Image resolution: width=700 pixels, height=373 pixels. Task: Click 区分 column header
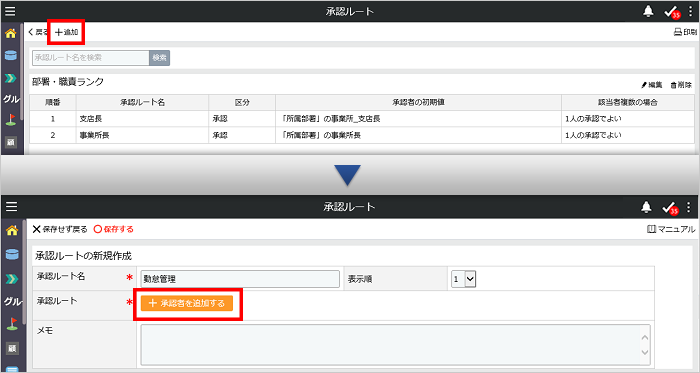(x=242, y=103)
